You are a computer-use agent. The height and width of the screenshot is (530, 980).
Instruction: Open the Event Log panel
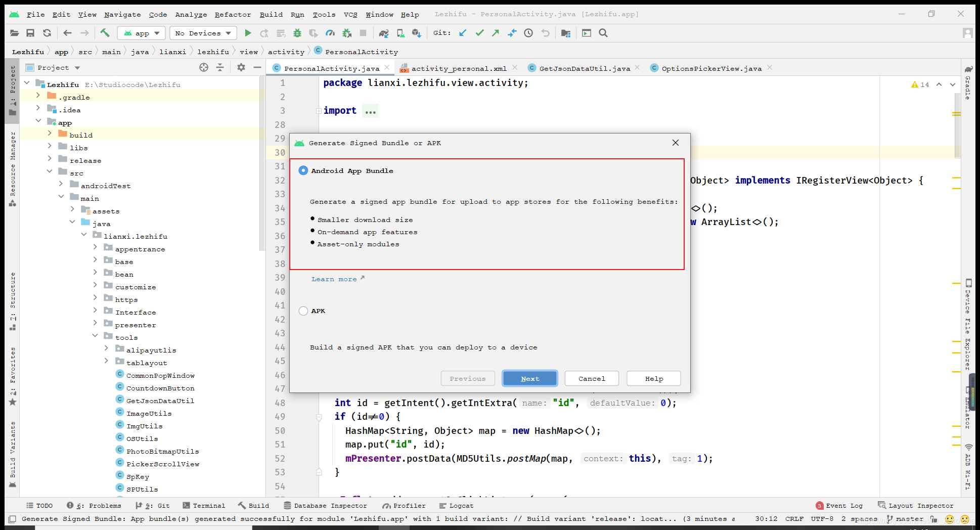pos(839,506)
